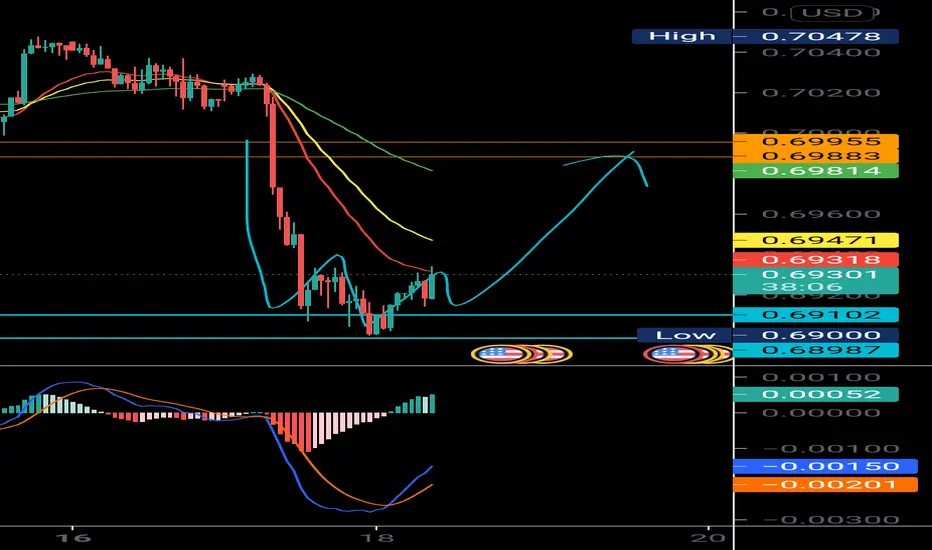Image resolution: width=932 pixels, height=550 pixels.
Task: Click the orange signal -0.00201 value label
Action: tap(825, 485)
